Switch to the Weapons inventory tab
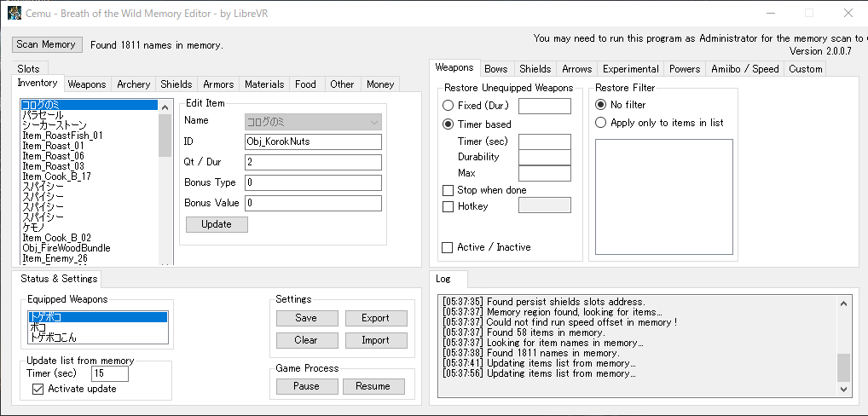 [x=87, y=84]
